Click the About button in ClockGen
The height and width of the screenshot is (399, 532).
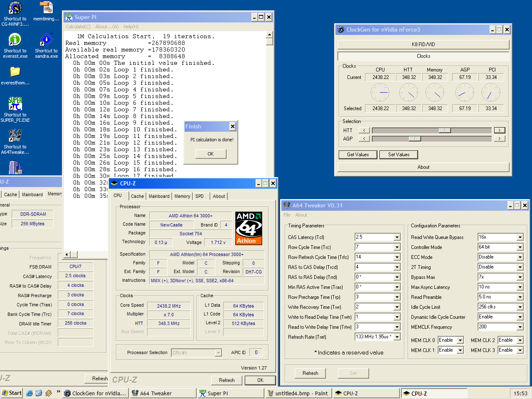tap(423, 167)
